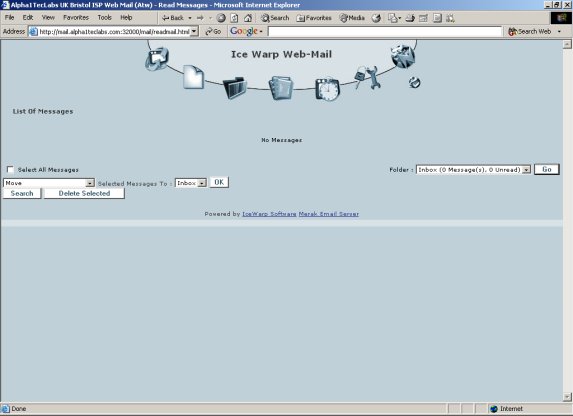This screenshot has width=573, height=416.
Task: Open the Folder dropdown showing Inbox (0 Message(s), 0 Unread)
Action: click(473, 170)
